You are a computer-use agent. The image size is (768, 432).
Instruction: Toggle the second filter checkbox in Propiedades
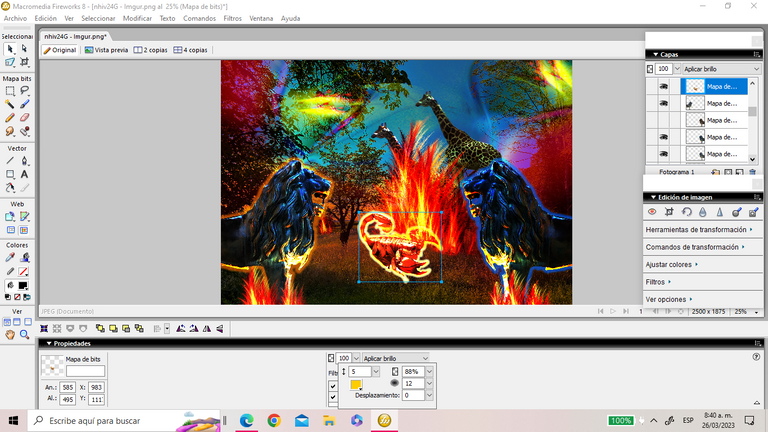[333, 397]
